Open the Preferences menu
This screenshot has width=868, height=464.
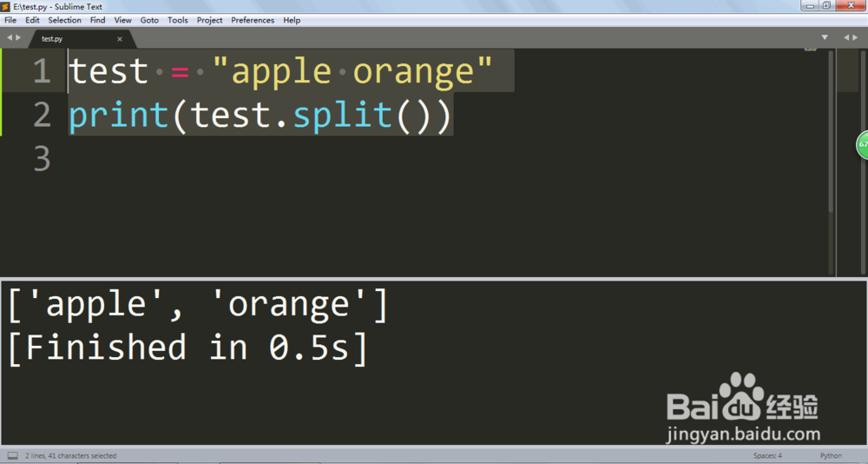pyautogui.click(x=253, y=20)
